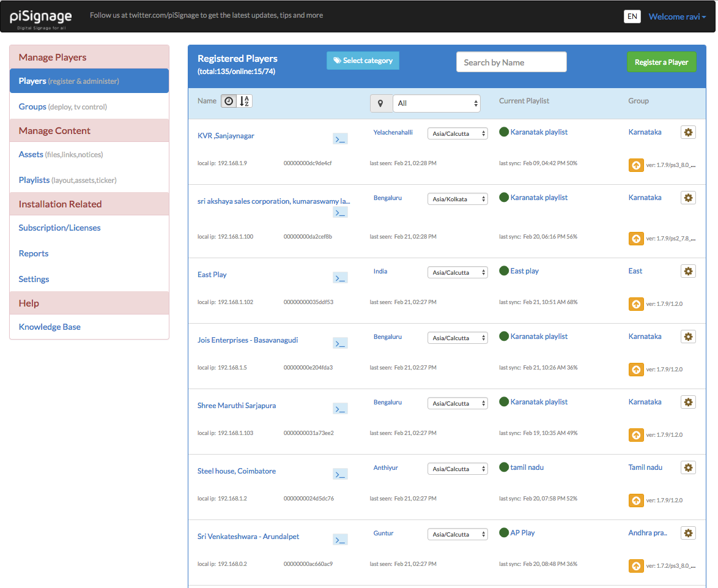Click the Search by Name field
Screen dimensions: 718x588
[x=511, y=62]
